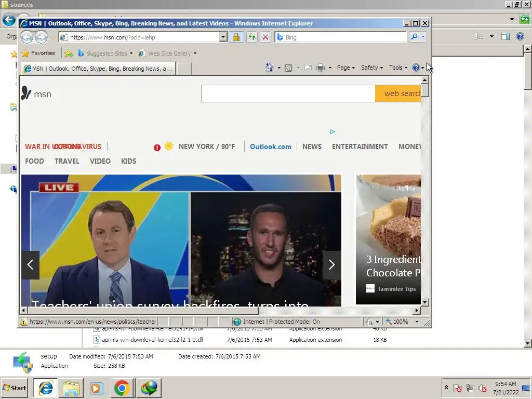Image resolution: width=532 pixels, height=399 pixels.
Task: Click the page's scroll down arrow
Action: (424, 302)
